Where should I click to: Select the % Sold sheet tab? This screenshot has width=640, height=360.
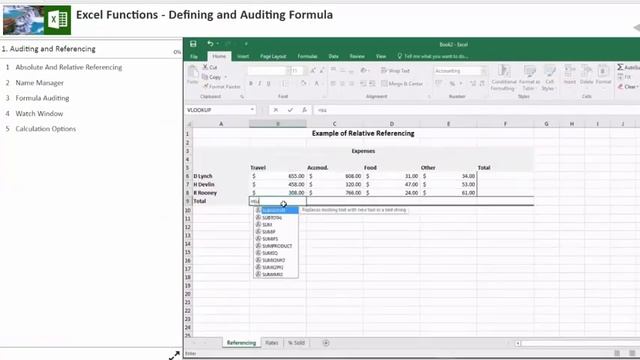pyautogui.click(x=297, y=343)
